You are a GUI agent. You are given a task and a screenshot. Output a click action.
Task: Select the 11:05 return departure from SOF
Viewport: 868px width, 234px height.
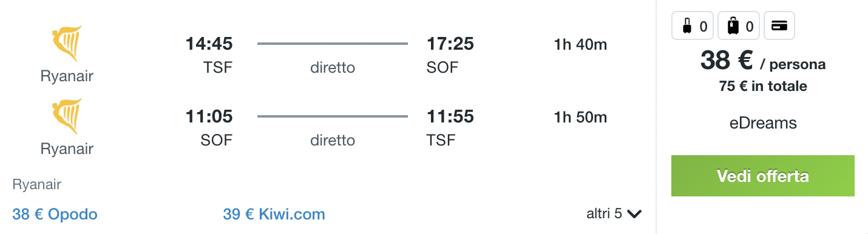[x=209, y=116]
